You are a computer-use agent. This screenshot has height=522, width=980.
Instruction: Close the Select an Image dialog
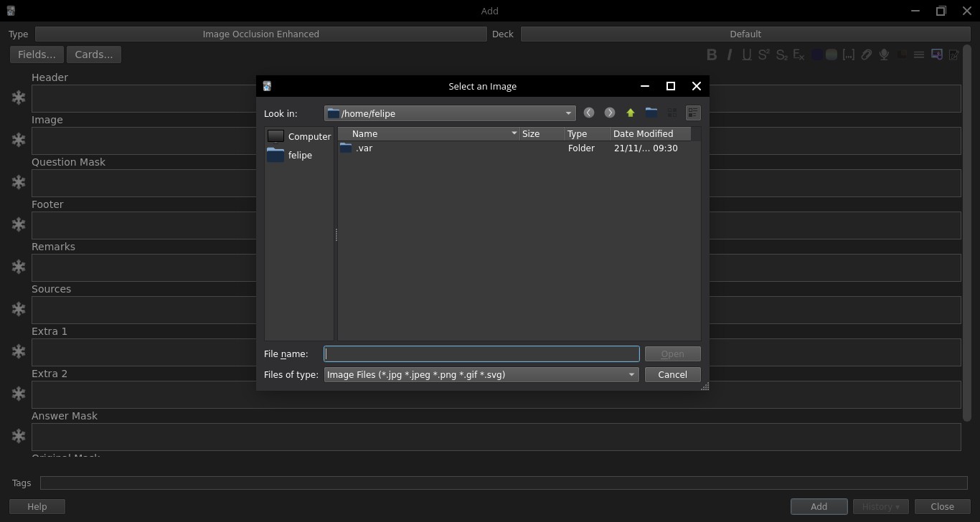point(696,86)
